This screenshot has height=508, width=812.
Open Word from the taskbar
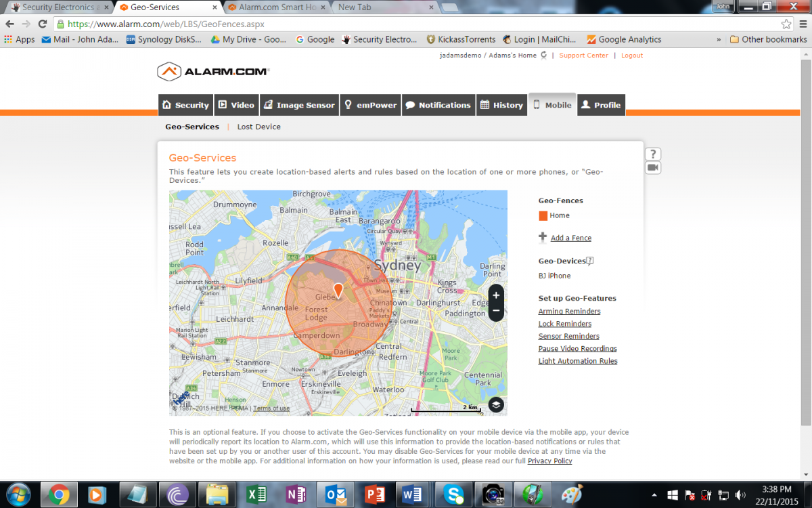[413, 494]
